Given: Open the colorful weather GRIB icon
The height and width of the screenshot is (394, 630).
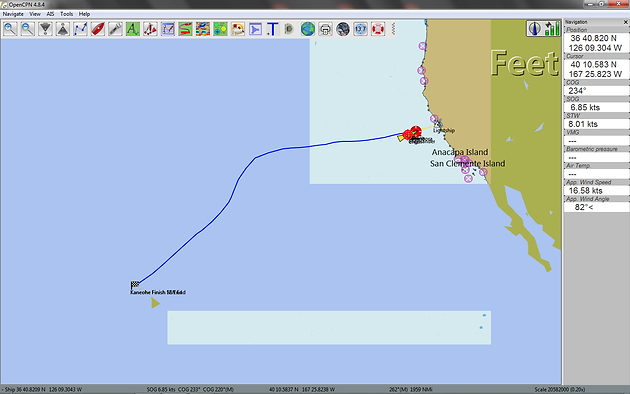Looking at the screenshot, I should pyautogui.click(x=203, y=29).
